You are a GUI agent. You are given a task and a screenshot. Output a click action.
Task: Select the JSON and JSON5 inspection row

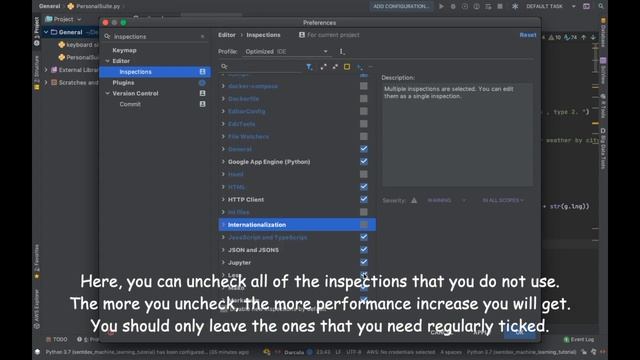(x=297, y=250)
